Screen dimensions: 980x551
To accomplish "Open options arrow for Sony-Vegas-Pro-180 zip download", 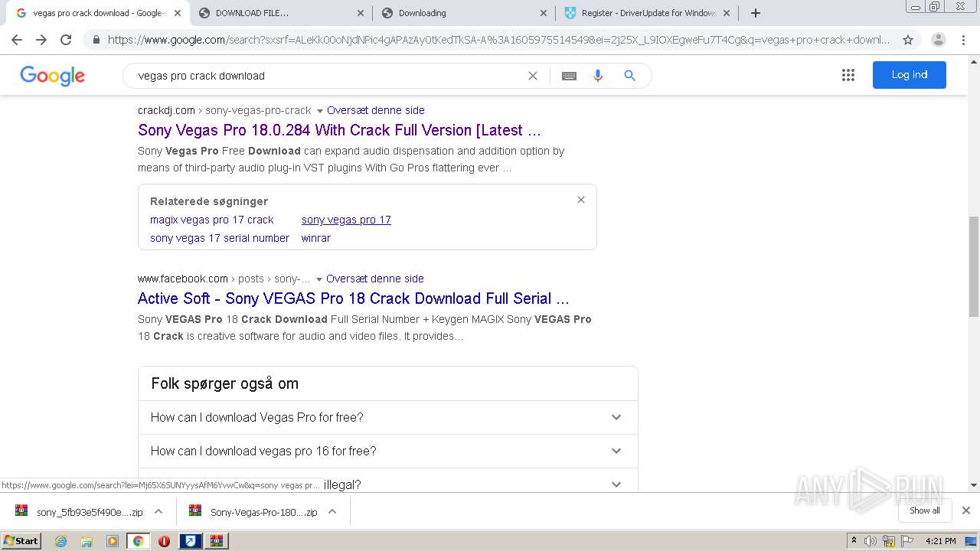I will coord(332,511).
